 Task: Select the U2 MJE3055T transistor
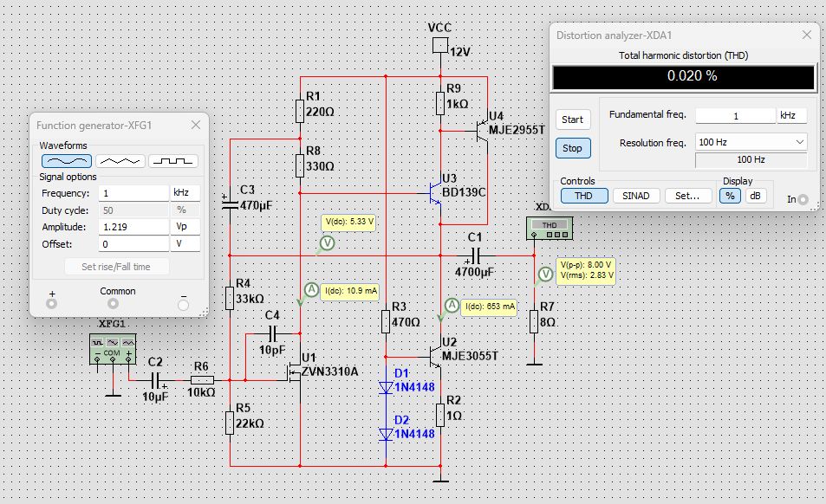(x=435, y=356)
